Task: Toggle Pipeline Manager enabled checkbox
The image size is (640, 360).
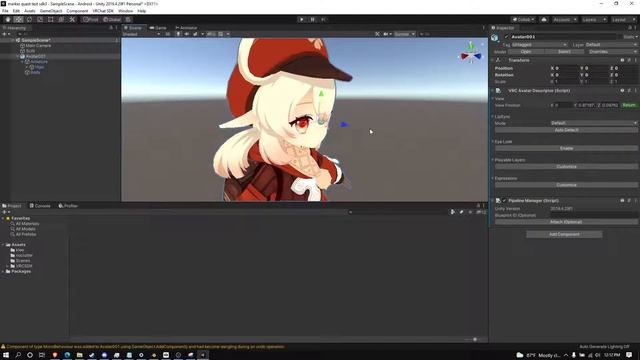Action: pyautogui.click(x=504, y=200)
